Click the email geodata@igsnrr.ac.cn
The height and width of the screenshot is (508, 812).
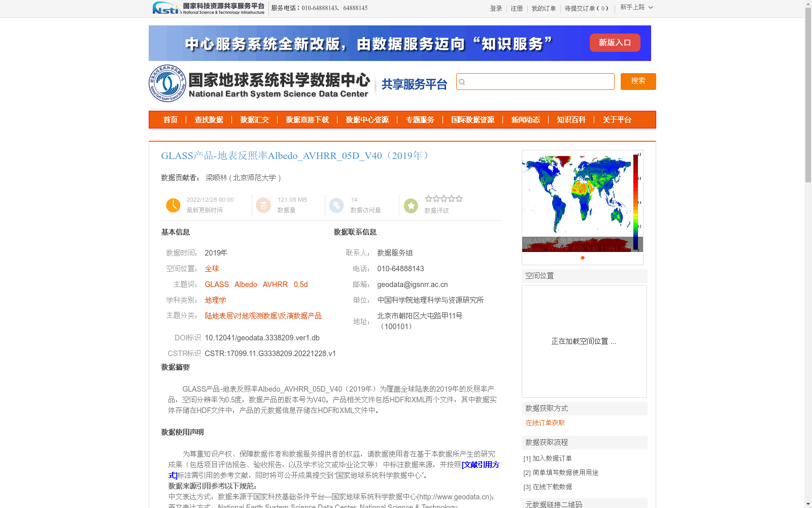coord(413,284)
